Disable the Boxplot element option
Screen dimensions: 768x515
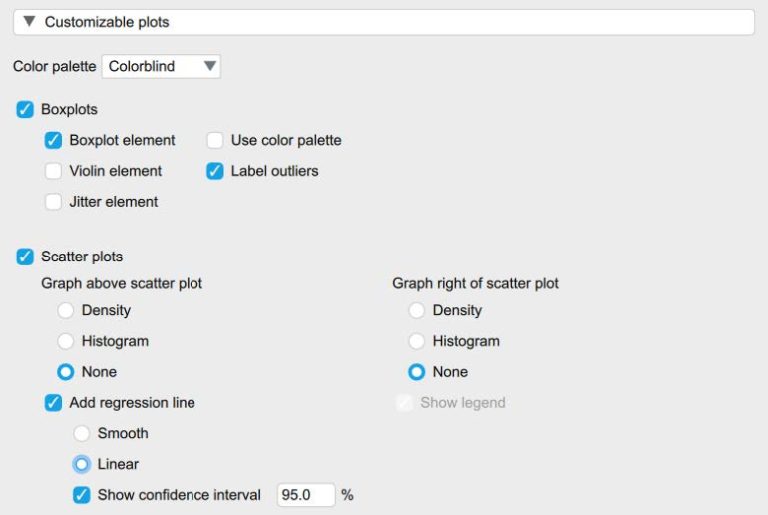pyautogui.click(x=53, y=140)
